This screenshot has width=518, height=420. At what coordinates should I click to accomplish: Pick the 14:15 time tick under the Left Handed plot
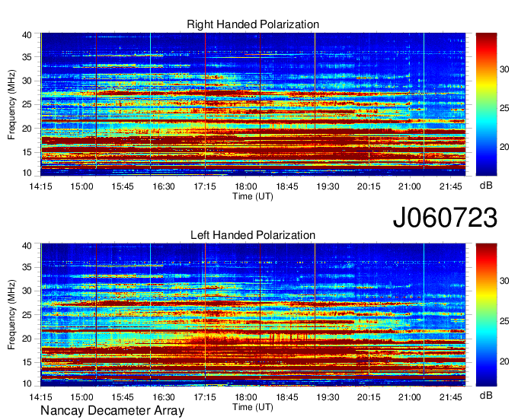[x=40, y=397]
